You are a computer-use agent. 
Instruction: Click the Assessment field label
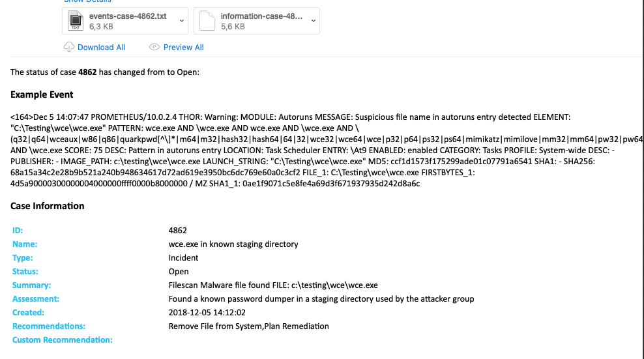point(35,298)
